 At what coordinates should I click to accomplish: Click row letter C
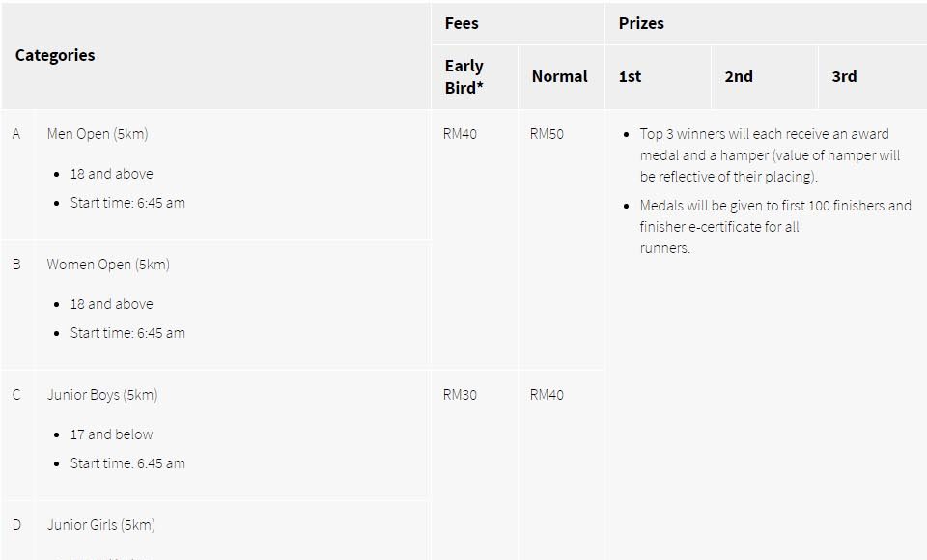coord(16,395)
